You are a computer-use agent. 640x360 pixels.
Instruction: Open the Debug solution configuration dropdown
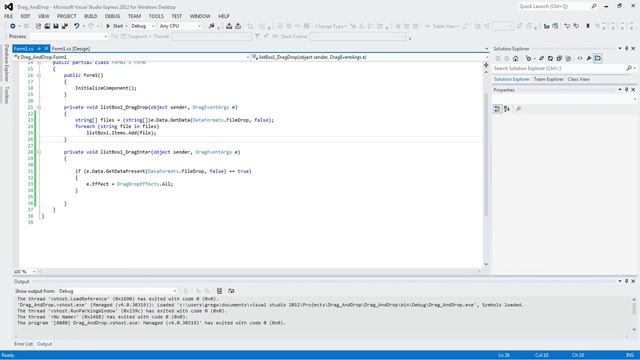click(x=142, y=26)
